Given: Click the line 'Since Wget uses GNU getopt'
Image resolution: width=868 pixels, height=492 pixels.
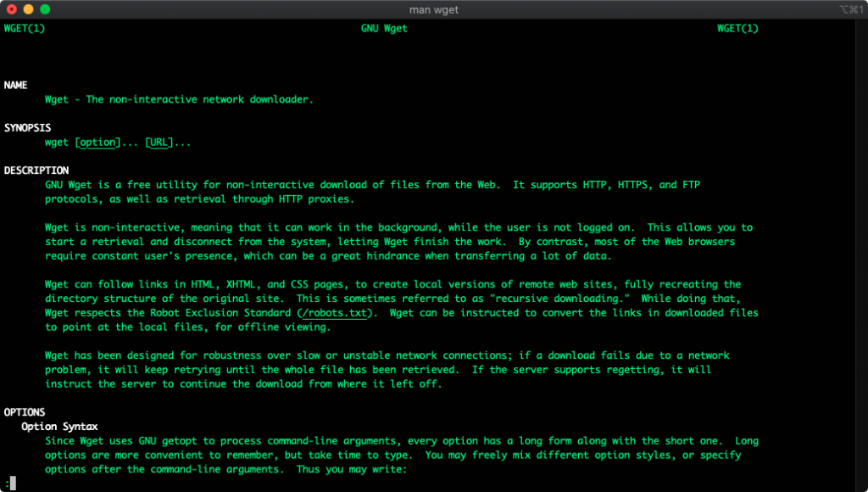Looking at the screenshot, I should tap(402, 441).
